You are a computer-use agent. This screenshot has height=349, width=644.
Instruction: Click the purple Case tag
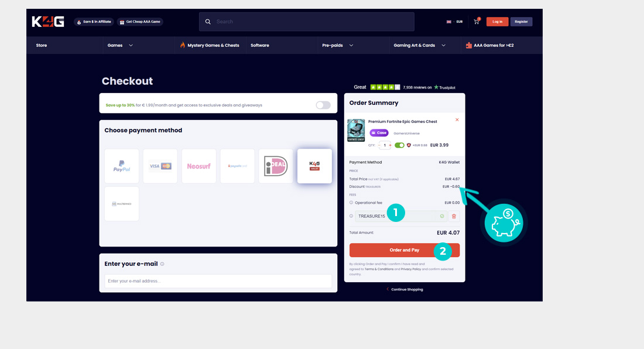tap(379, 133)
